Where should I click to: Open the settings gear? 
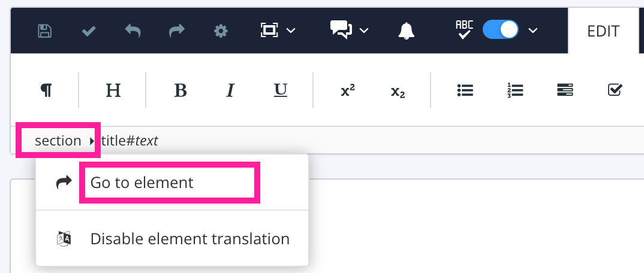coord(221,31)
